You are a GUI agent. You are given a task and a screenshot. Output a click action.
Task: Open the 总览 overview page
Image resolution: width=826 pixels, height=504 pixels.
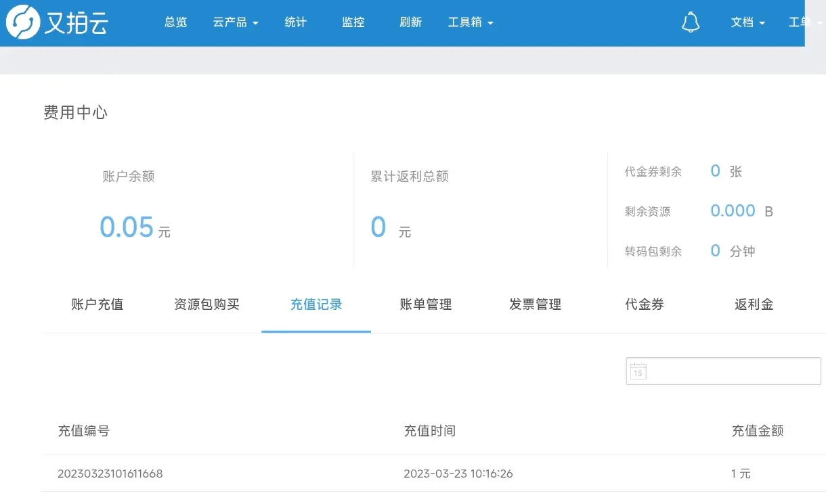pos(175,22)
